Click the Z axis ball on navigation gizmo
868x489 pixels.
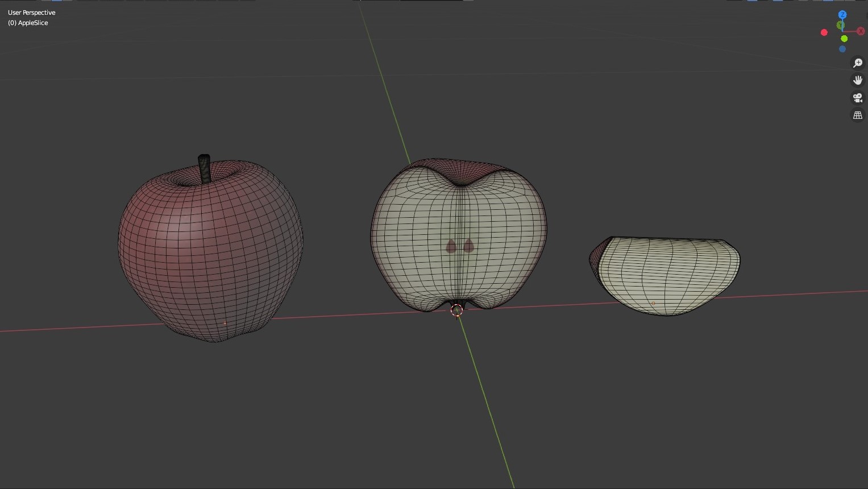click(x=842, y=15)
